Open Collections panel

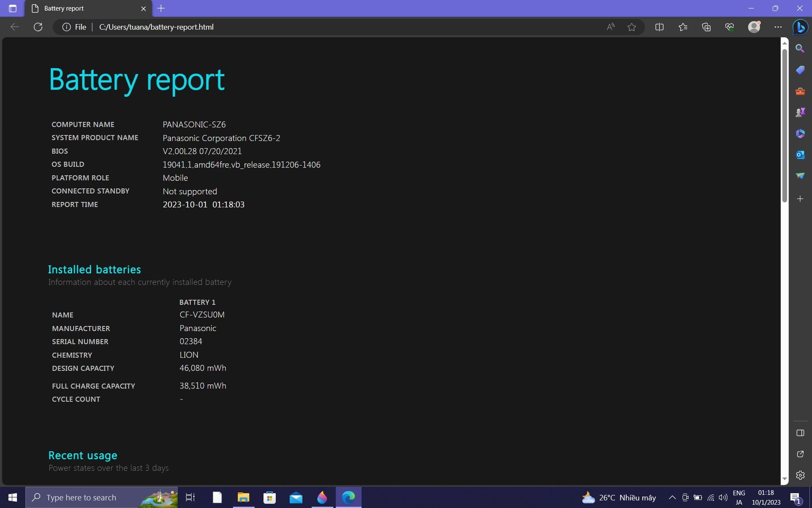pyautogui.click(x=706, y=27)
